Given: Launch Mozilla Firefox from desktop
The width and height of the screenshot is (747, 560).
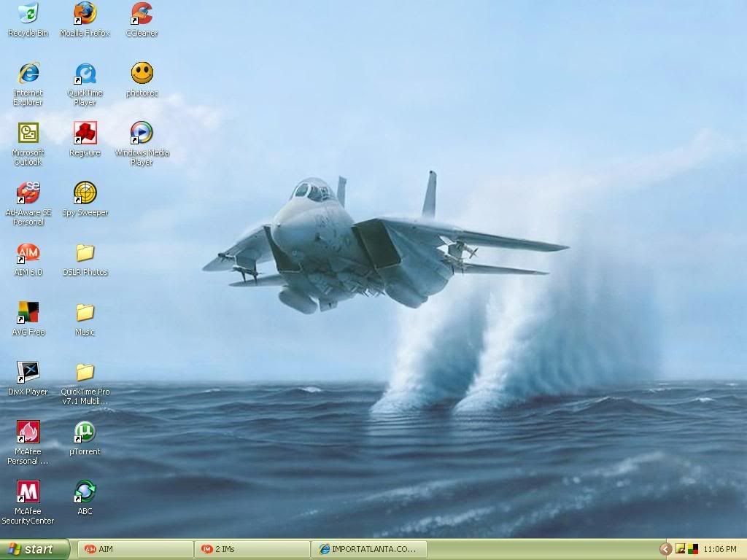Looking at the screenshot, I should click(x=85, y=14).
